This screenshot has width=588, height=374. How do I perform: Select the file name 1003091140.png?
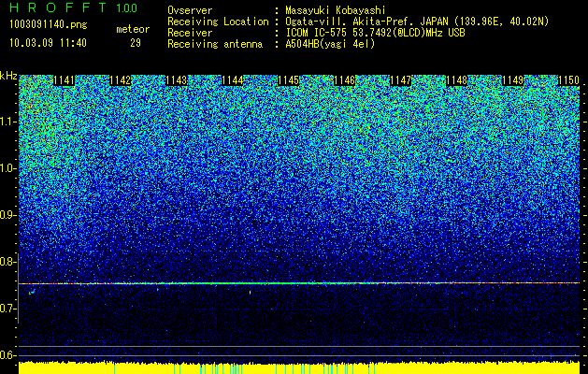coord(49,24)
